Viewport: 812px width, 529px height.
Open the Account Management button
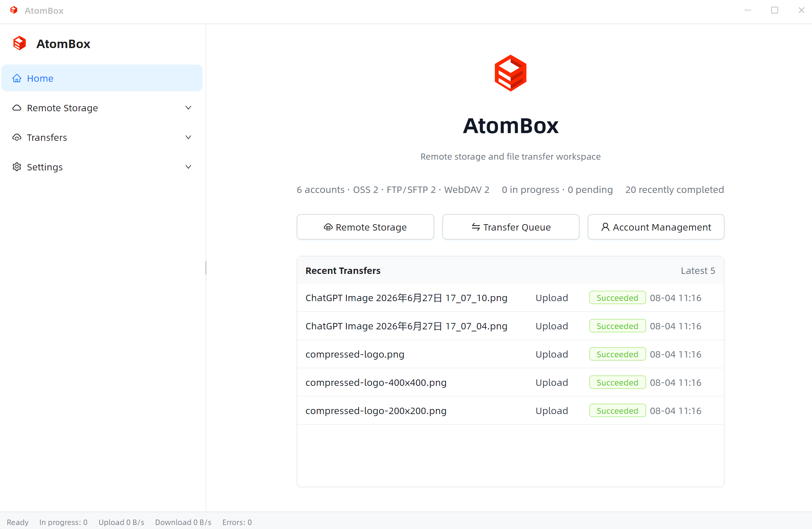pyautogui.click(x=656, y=227)
